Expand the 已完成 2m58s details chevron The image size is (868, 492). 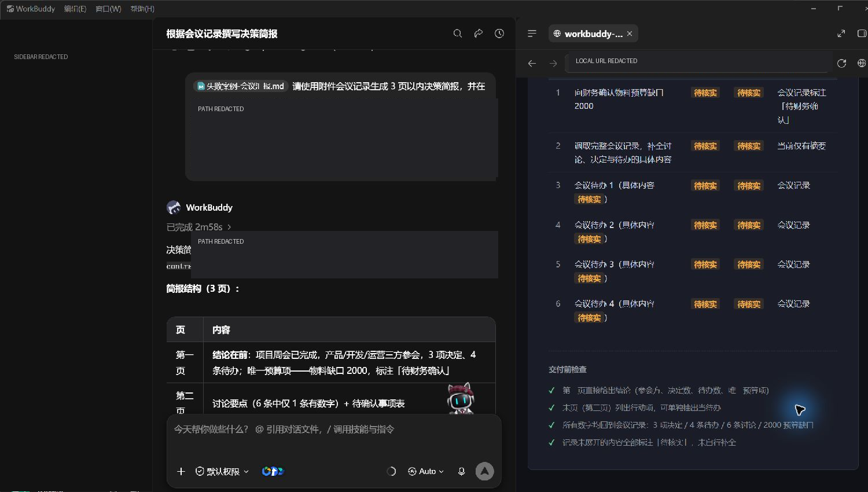[229, 227]
